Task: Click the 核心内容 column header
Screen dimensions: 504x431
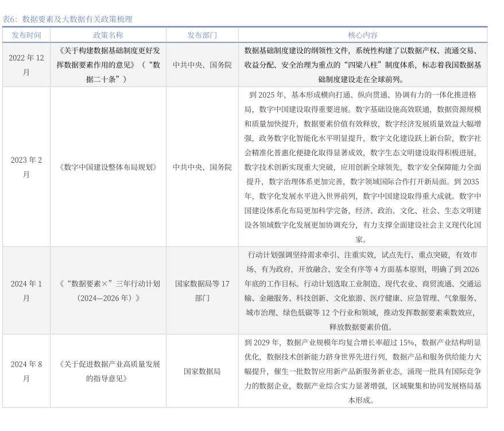Action: click(x=363, y=35)
